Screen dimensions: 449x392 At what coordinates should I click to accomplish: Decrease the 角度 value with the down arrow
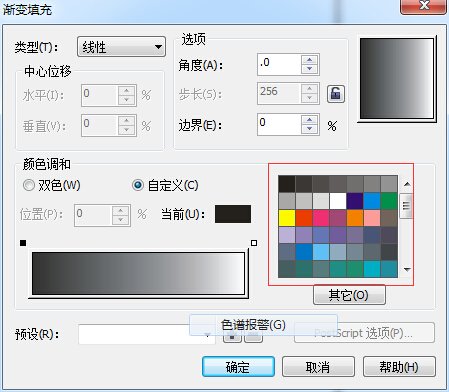coord(310,69)
